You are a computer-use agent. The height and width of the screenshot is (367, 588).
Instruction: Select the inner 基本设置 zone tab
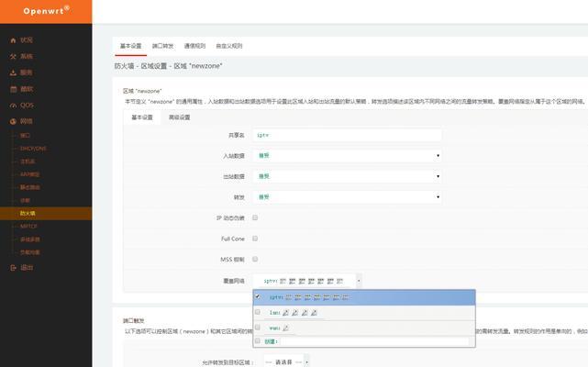point(142,117)
